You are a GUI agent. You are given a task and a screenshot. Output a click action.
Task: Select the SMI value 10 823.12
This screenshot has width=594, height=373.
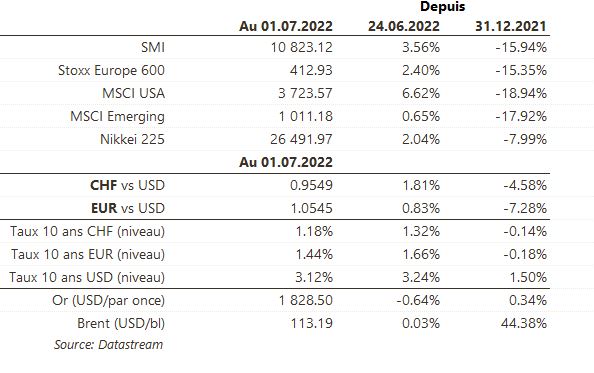point(302,47)
